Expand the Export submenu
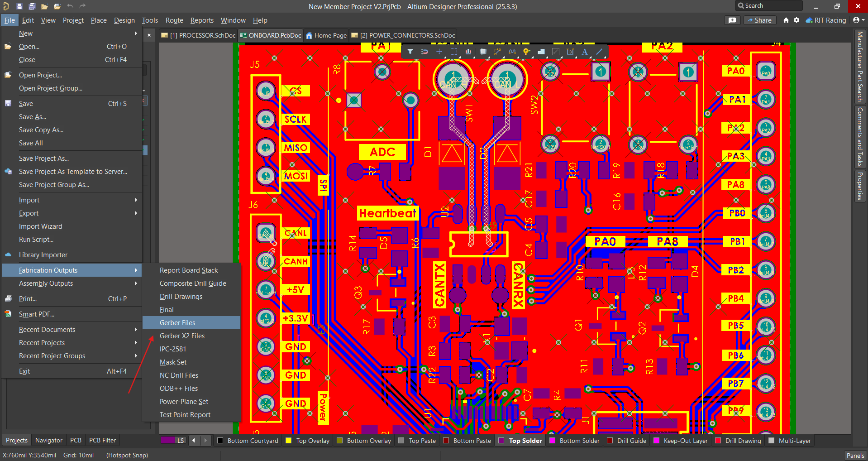Viewport: 868px width, 461px height. click(72, 213)
